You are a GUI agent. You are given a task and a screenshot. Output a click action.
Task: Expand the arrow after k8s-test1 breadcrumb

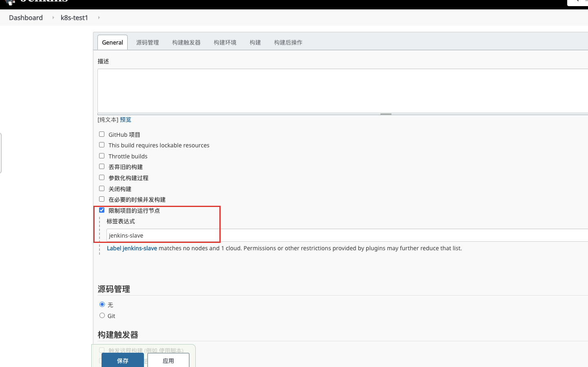pos(99,18)
